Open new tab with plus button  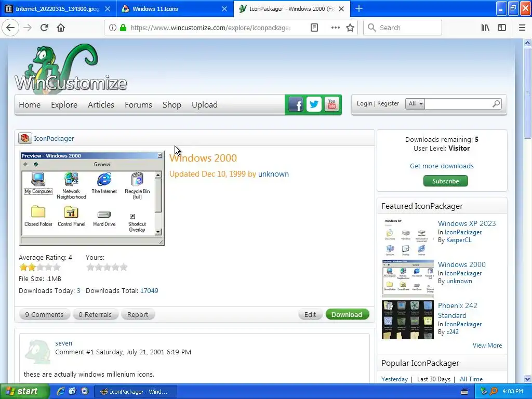point(359,8)
